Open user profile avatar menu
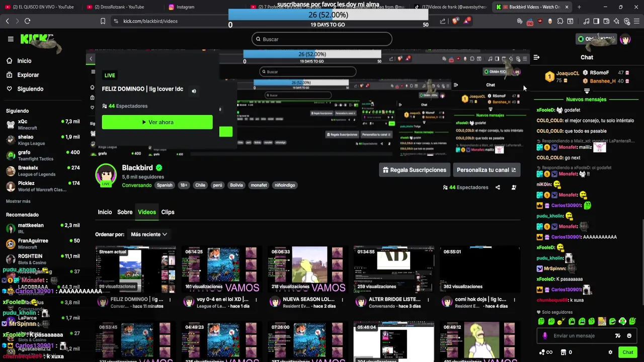Screen dimensions: 644x362 [x=625, y=39]
